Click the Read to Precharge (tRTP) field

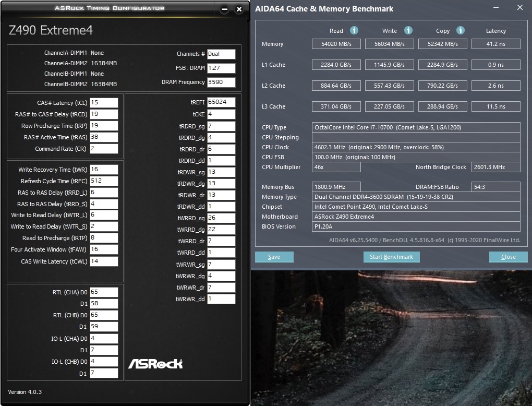coord(104,238)
